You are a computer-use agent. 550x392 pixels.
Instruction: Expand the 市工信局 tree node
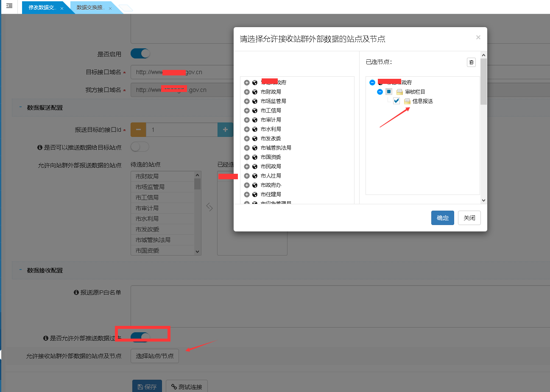click(x=247, y=111)
